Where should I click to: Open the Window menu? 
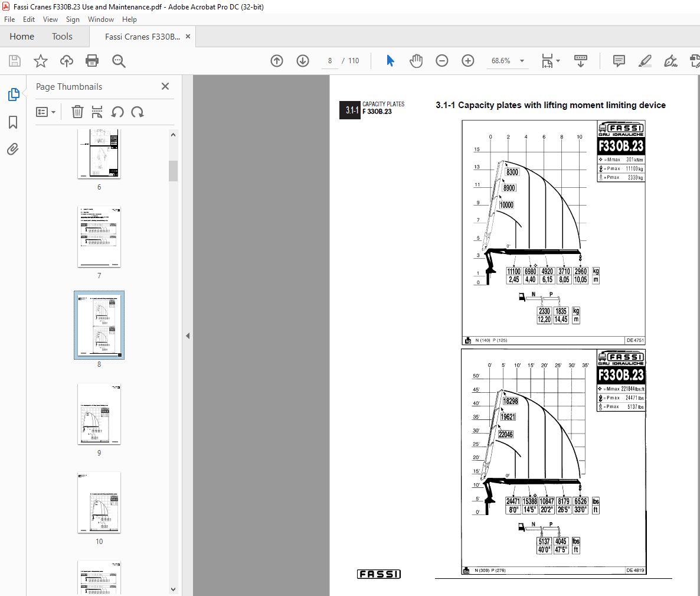pos(100,19)
